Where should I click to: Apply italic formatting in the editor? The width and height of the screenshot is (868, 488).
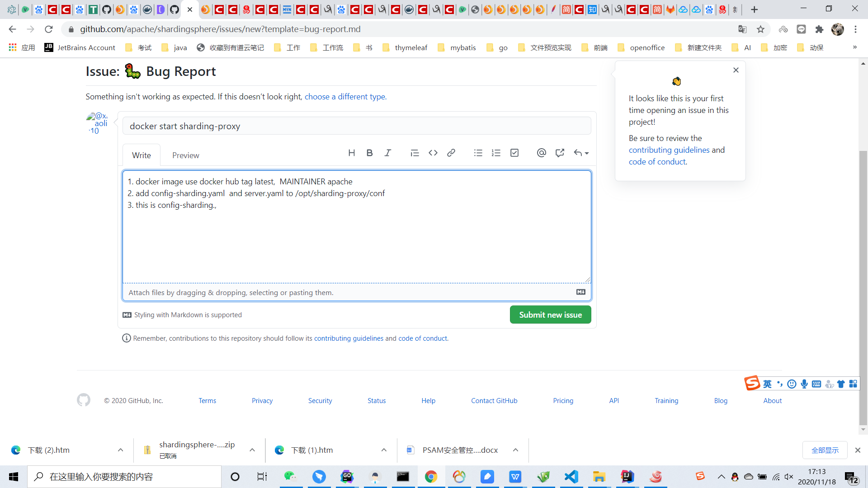387,153
